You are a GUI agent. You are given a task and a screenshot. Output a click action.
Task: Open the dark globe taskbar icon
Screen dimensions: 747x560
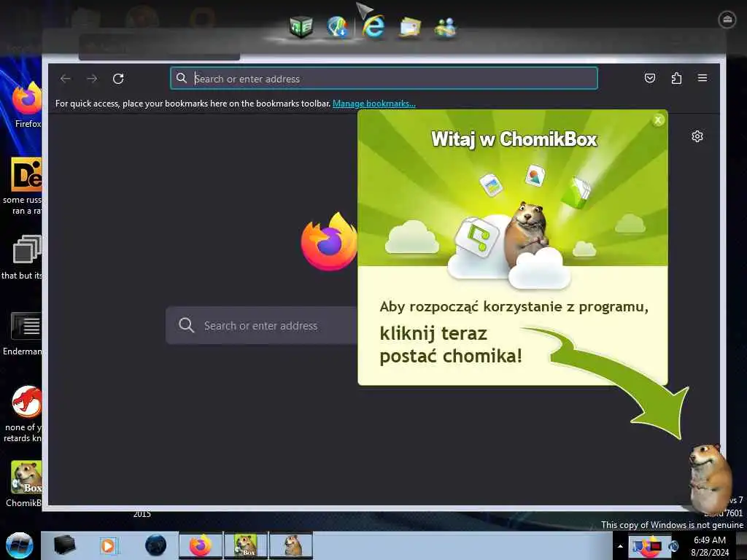tap(156, 545)
